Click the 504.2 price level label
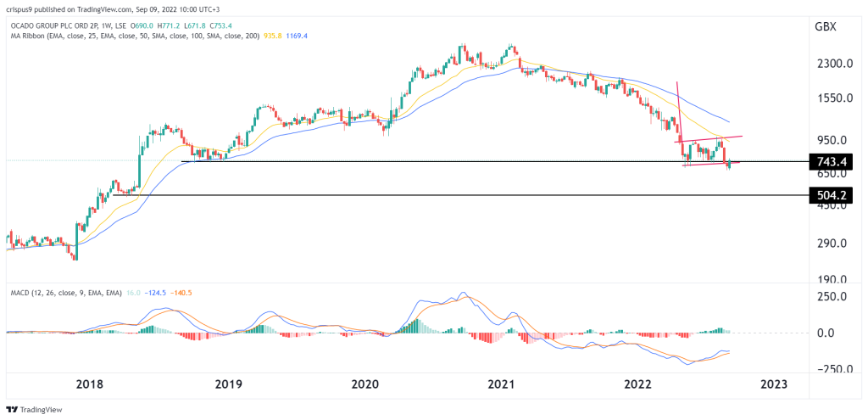 [x=831, y=195]
